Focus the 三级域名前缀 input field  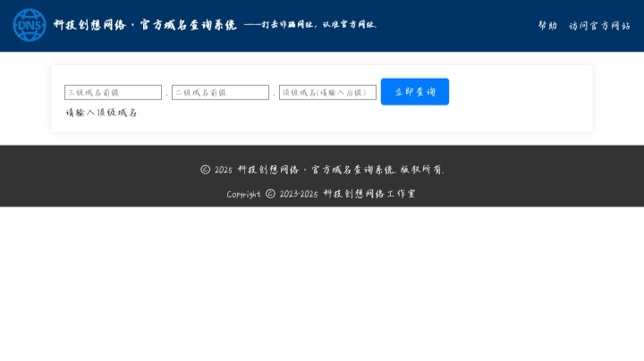(113, 92)
